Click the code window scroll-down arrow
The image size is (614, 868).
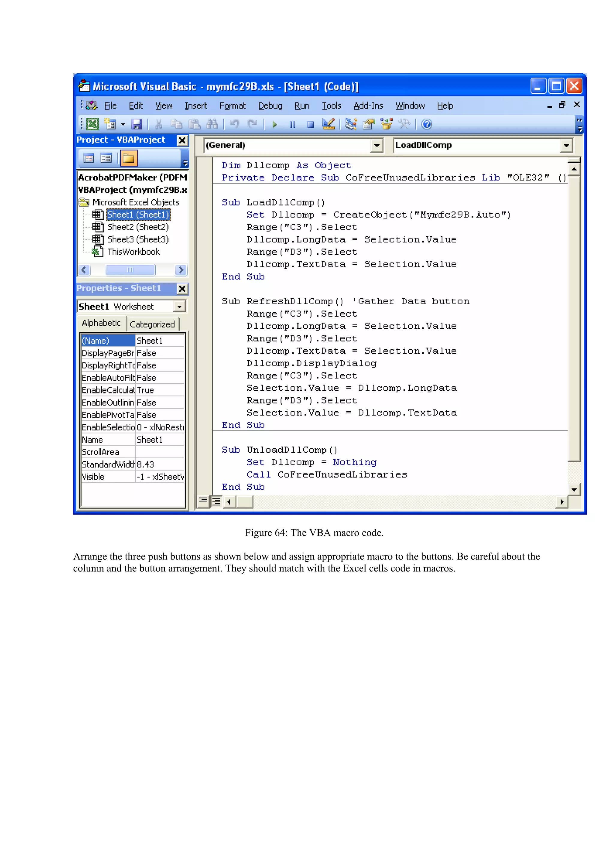(574, 490)
